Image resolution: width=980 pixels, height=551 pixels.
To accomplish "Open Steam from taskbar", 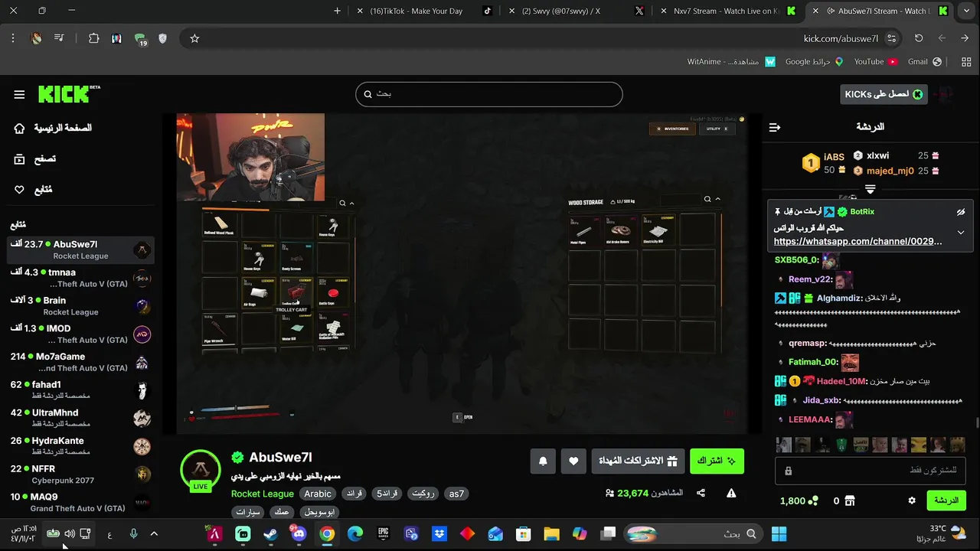I will [270, 533].
